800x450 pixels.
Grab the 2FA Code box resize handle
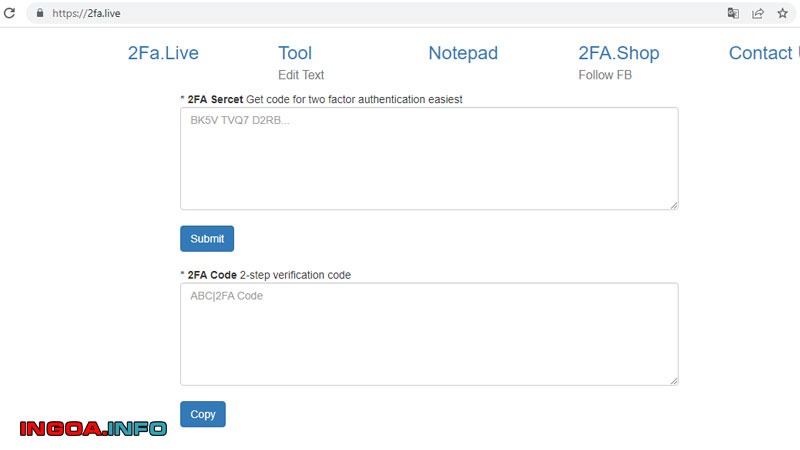coord(674,380)
